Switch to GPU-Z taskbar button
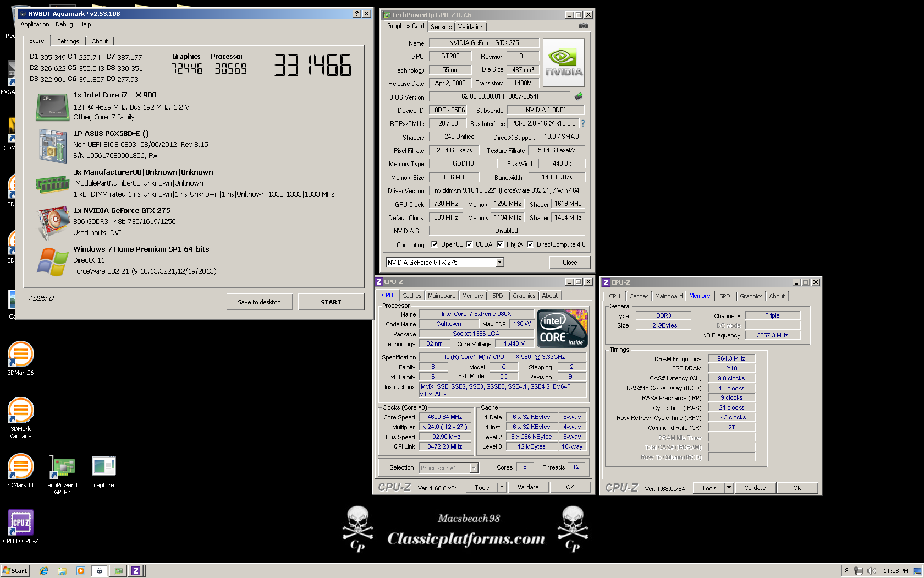Screen dimensions: 924x578 [x=118, y=571]
